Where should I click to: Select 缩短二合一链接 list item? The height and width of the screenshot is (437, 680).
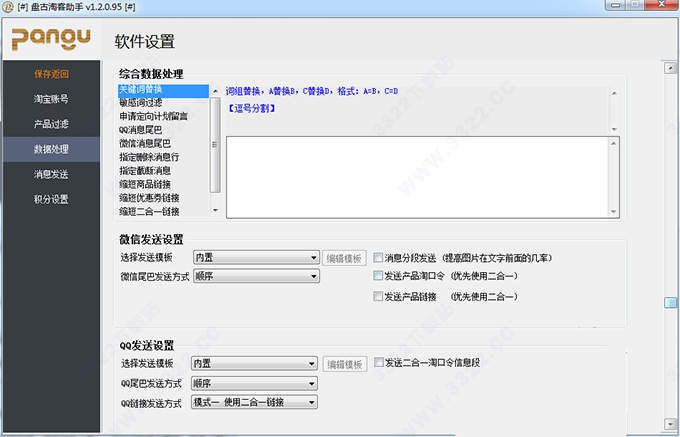click(x=163, y=212)
